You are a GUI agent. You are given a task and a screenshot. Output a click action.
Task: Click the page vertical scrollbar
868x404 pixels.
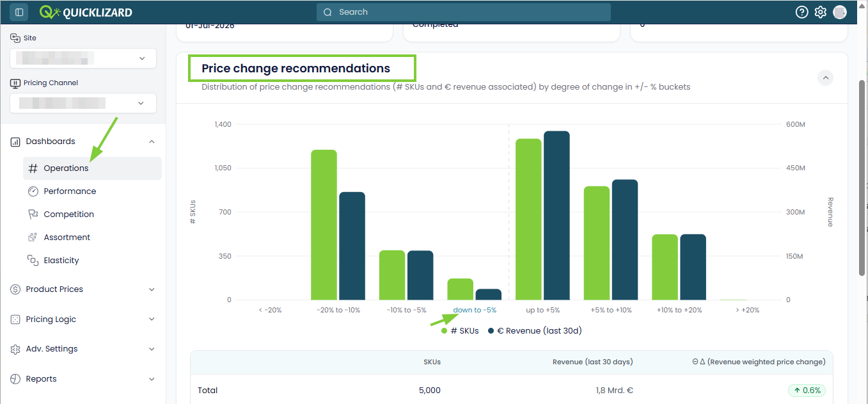point(862,179)
